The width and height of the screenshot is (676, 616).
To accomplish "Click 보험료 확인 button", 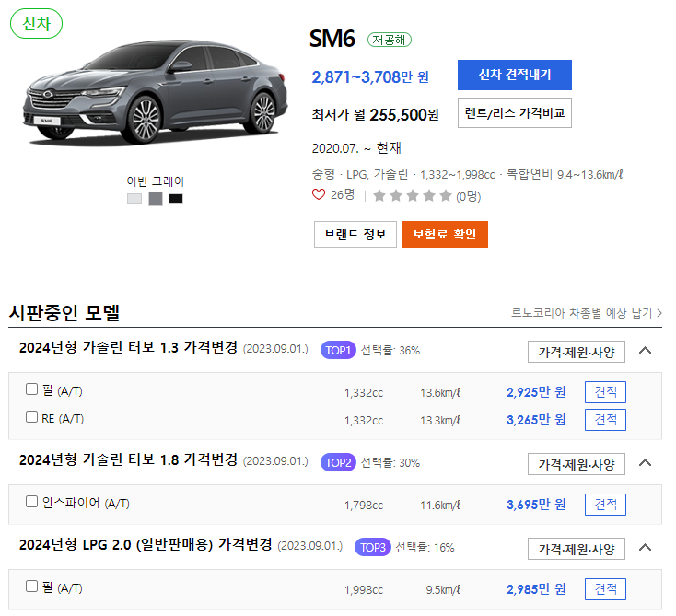I will [445, 235].
